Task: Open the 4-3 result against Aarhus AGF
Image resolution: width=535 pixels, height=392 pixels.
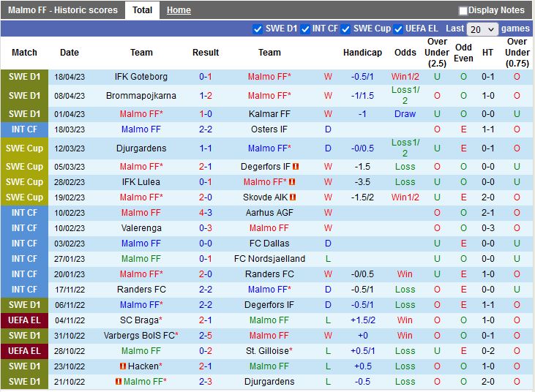Action: 206,213
